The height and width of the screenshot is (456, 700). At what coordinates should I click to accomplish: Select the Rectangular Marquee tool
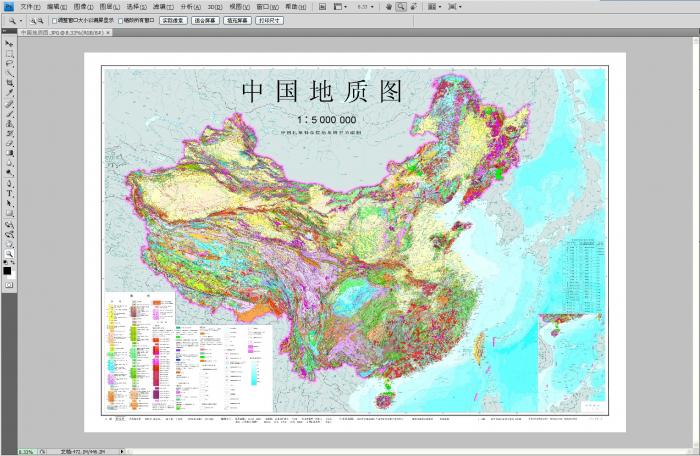click(9, 53)
